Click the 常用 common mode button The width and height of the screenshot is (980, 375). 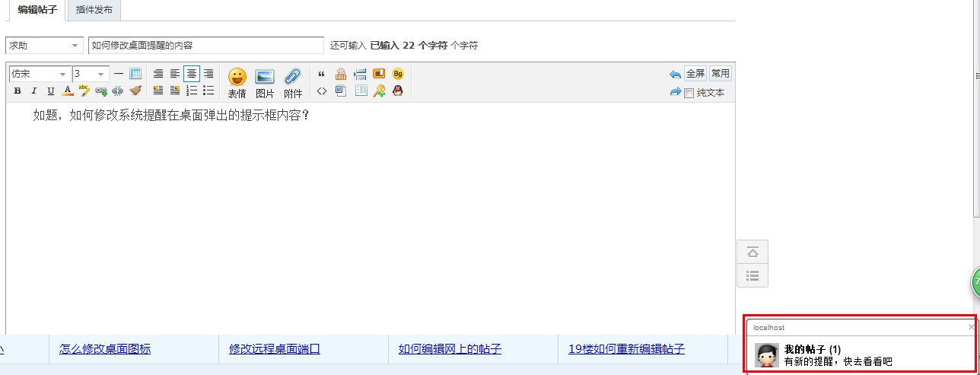720,74
